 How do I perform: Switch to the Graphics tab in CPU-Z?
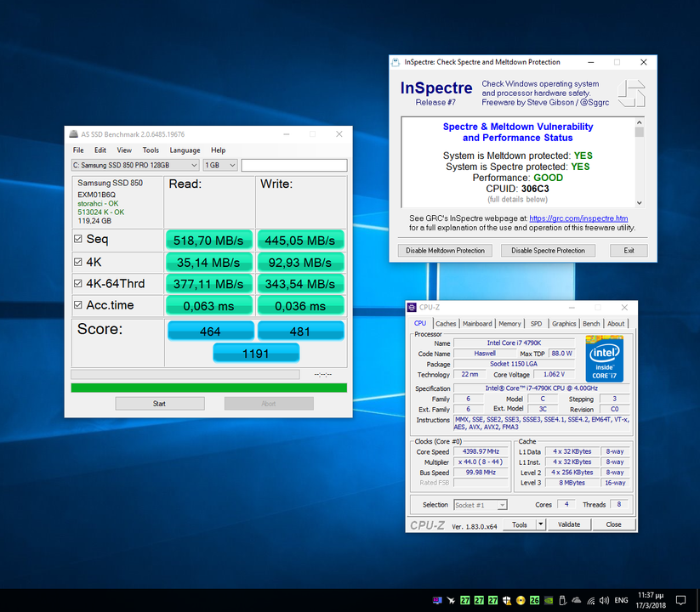[x=564, y=324]
